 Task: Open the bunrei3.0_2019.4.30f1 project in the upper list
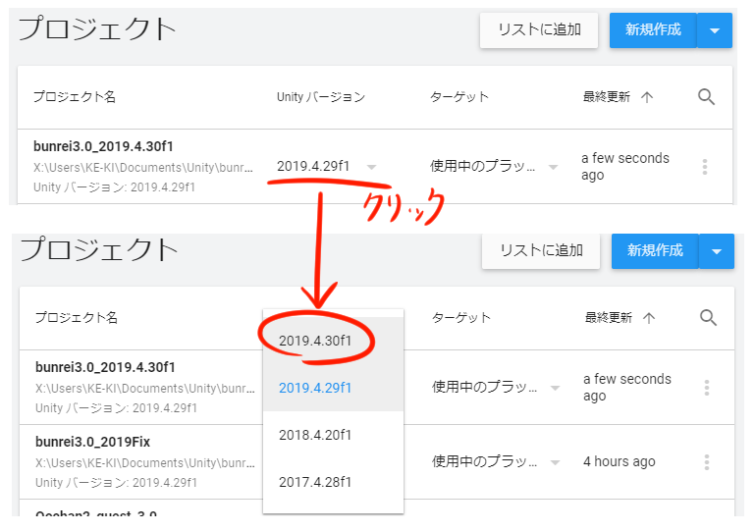[104, 146]
